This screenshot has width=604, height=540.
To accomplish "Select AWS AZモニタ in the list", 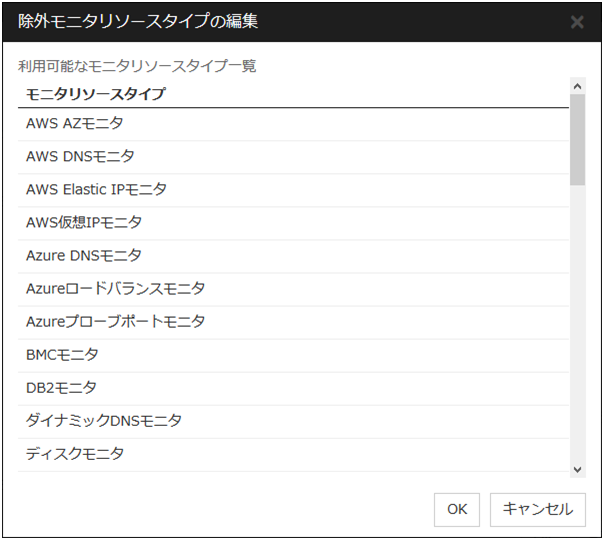I will tap(75, 124).
